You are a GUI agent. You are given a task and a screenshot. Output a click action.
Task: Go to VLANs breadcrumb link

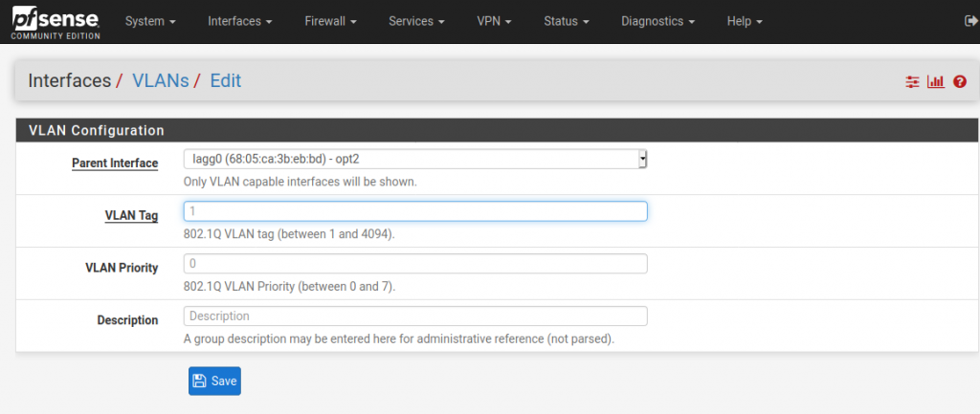(x=160, y=80)
